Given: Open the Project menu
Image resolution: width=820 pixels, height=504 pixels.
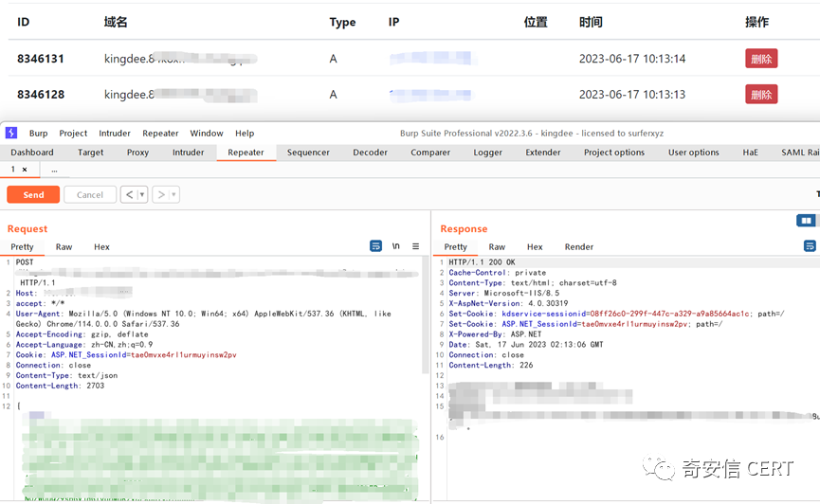Looking at the screenshot, I should [73, 134].
